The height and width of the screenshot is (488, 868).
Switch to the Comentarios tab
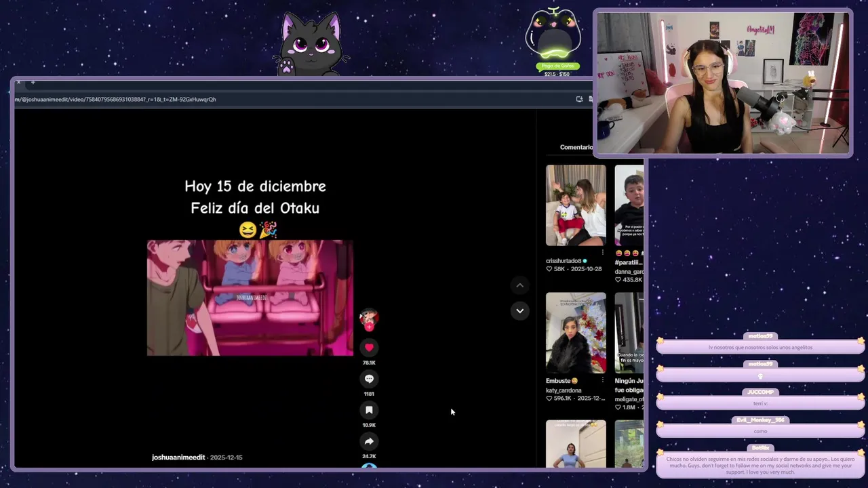click(x=576, y=147)
